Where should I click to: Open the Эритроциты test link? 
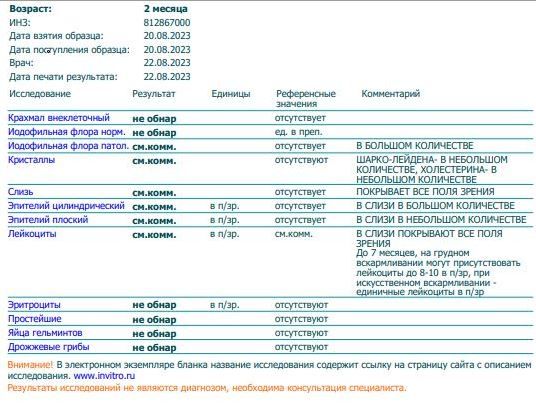[x=34, y=305]
